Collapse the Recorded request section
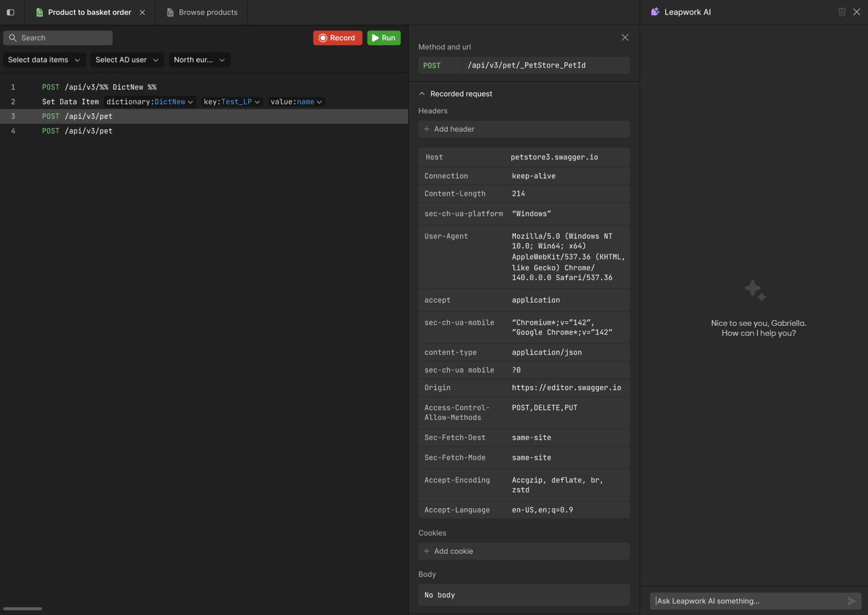868x615 pixels. tap(422, 94)
